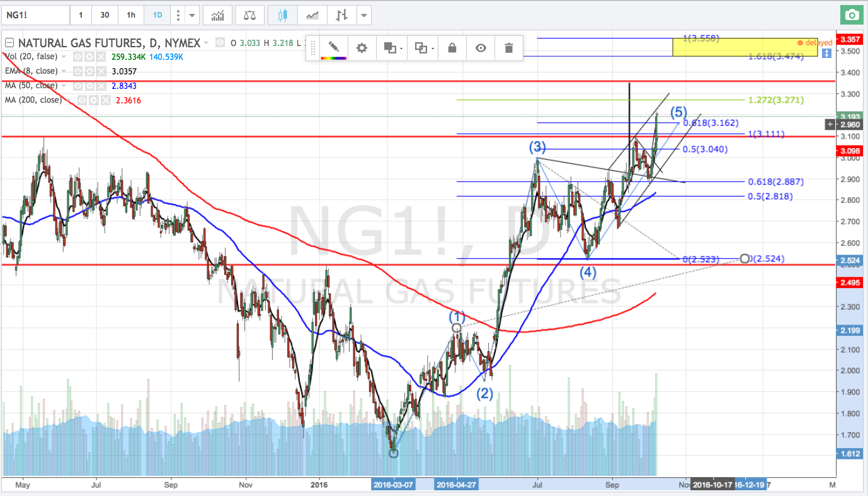This screenshot has width=868, height=496.
Task: Click the MA (200, close) label
Action: 33,100
